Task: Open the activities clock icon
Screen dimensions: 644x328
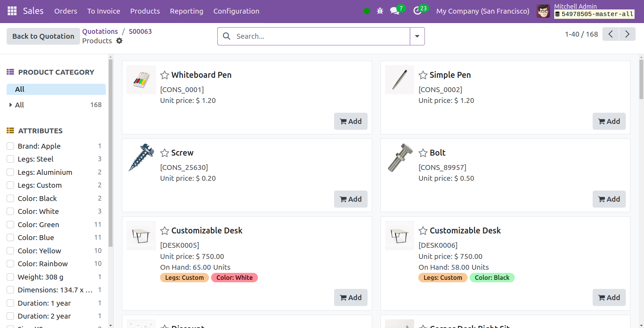Action: (417, 11)
